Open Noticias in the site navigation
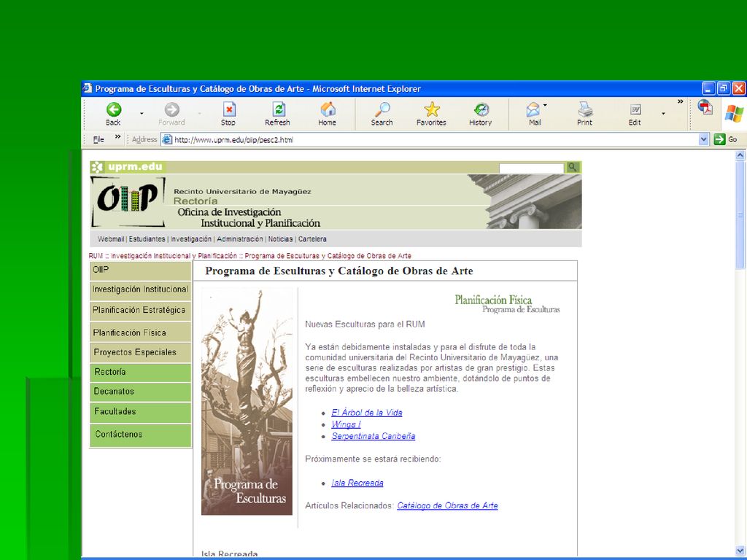 click(x=280, y=239)
